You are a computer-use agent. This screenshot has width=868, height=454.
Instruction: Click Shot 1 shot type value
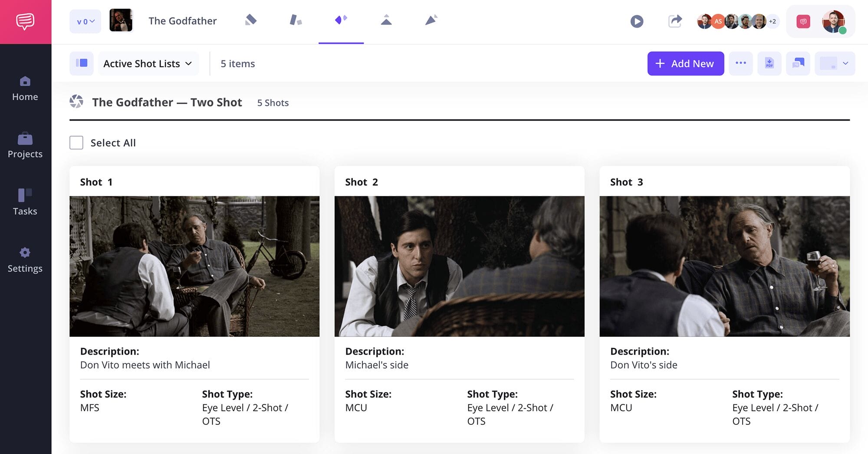pos(245,414)
